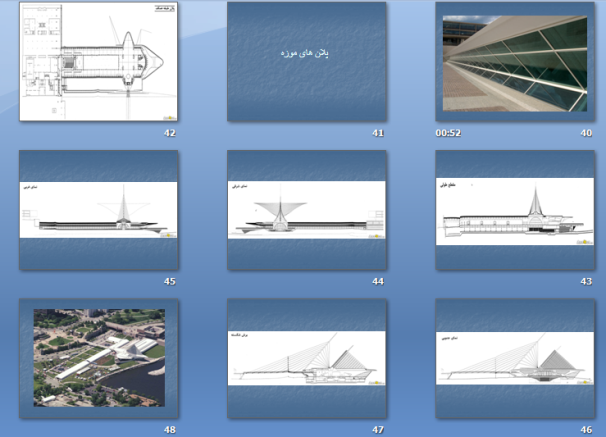Select slide 43 elevation drawing thumbnail

515,211
